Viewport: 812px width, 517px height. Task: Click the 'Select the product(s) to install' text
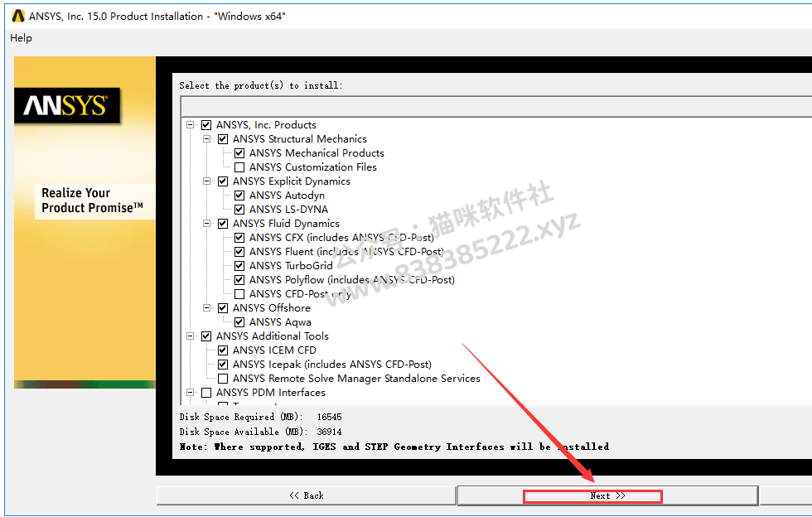260,85
